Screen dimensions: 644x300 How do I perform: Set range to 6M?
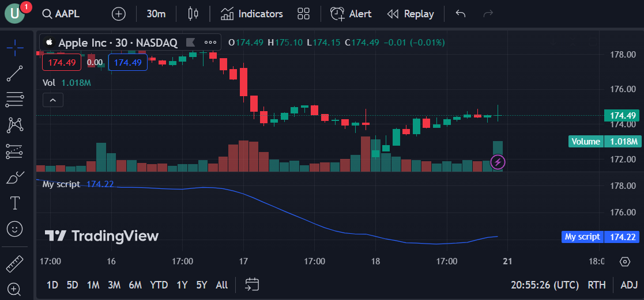pyautogui.click(x=135, y=285)
